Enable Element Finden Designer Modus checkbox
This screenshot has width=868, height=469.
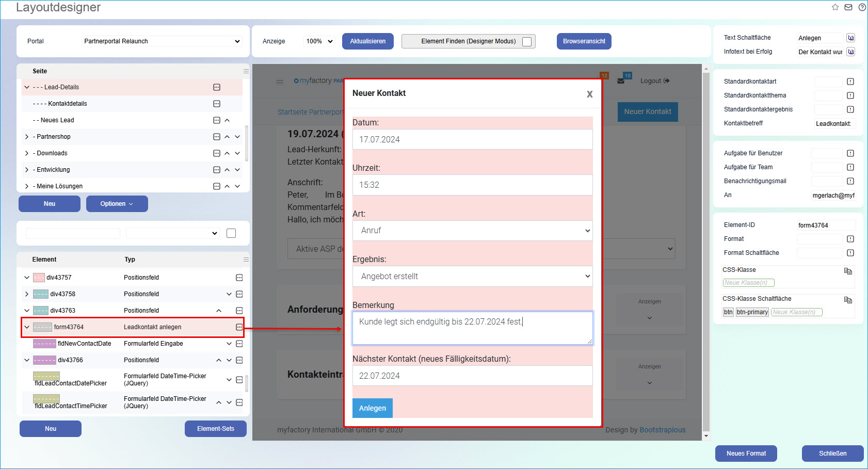527,42
